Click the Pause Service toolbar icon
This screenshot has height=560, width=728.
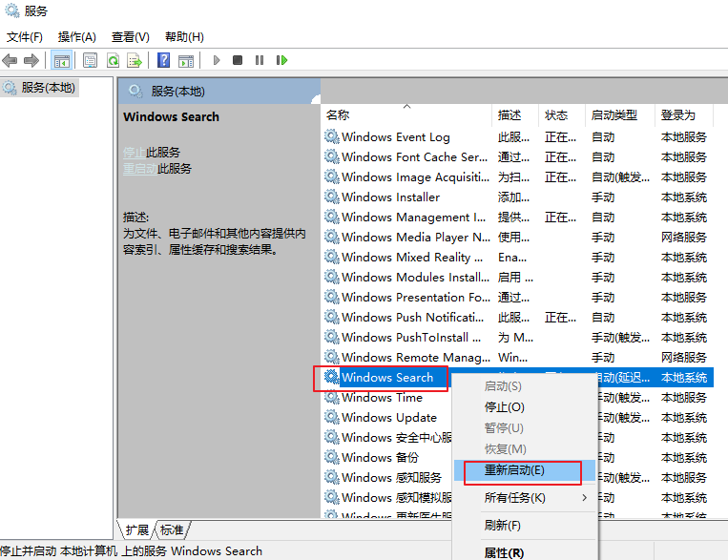pos(260,60)
